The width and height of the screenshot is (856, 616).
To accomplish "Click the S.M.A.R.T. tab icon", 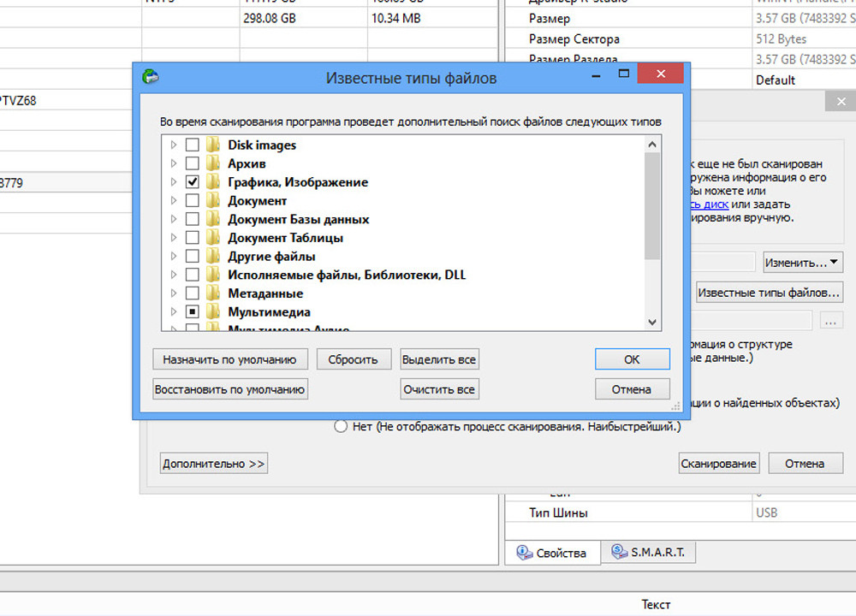I will click(x=618, y=552).
